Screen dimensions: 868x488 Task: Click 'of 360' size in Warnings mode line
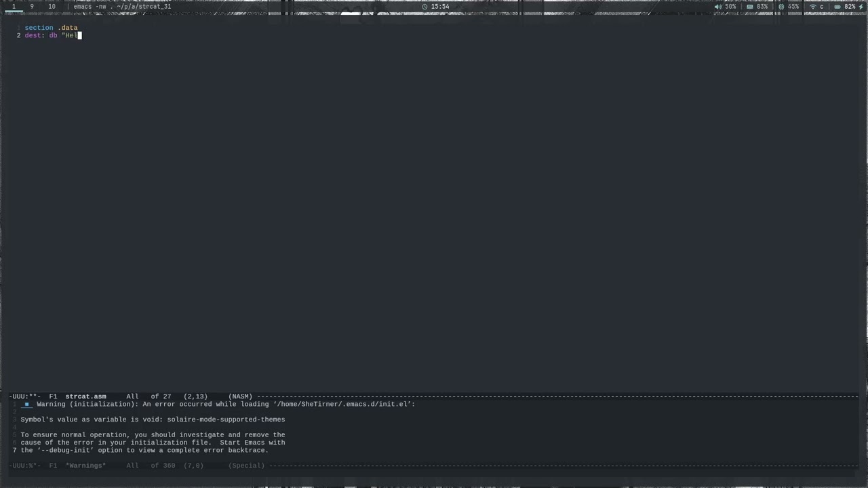pyautogui.click(x=163, y=466)
